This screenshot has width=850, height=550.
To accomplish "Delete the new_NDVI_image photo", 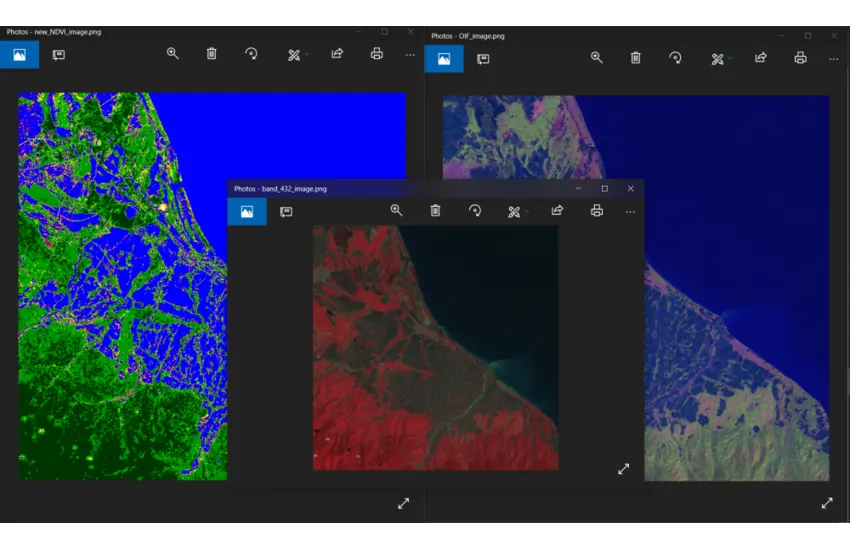I will pos(211,54).
